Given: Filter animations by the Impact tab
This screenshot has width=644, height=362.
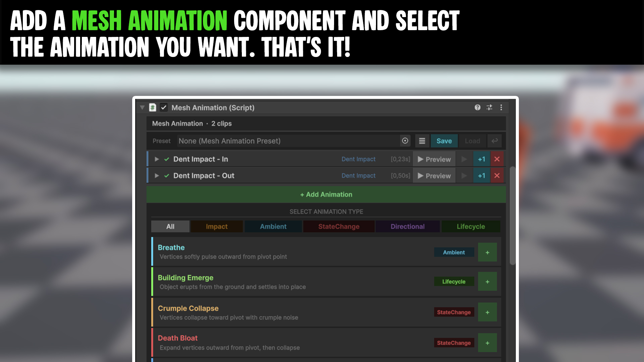Looking at the screenshot, I should (217, 227).
